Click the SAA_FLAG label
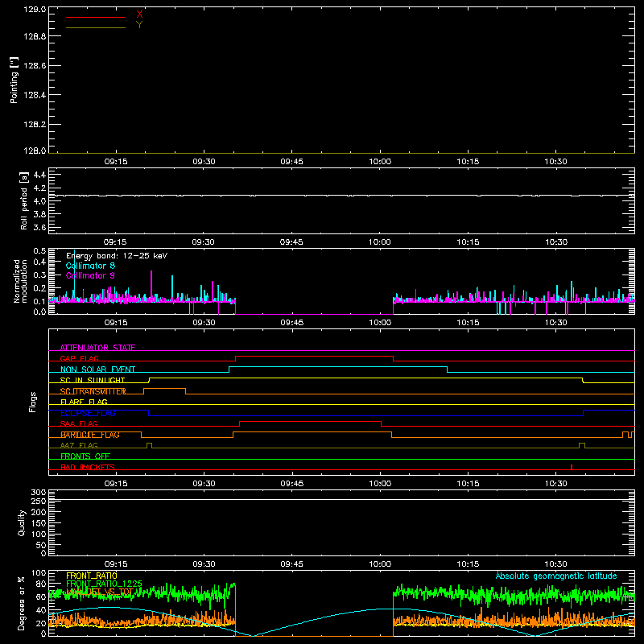The height and width of the screenshot is (644, 644). click(x=79, y=424)
